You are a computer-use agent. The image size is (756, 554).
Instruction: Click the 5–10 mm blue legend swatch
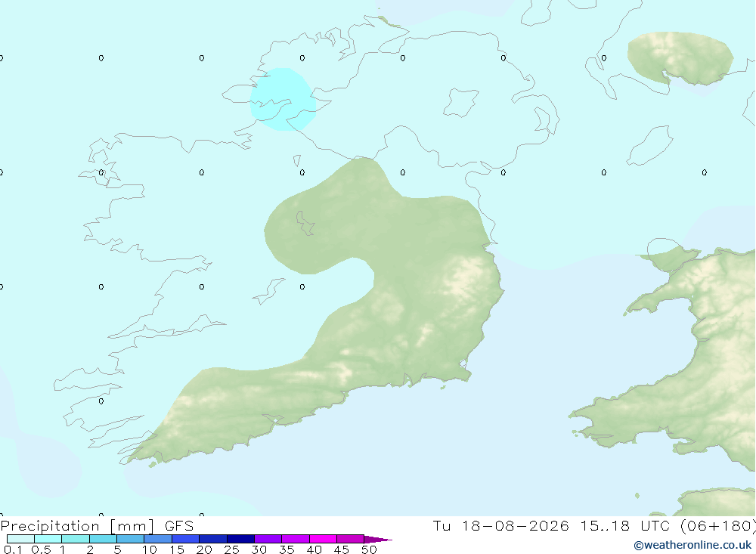(x=131, y=539)
